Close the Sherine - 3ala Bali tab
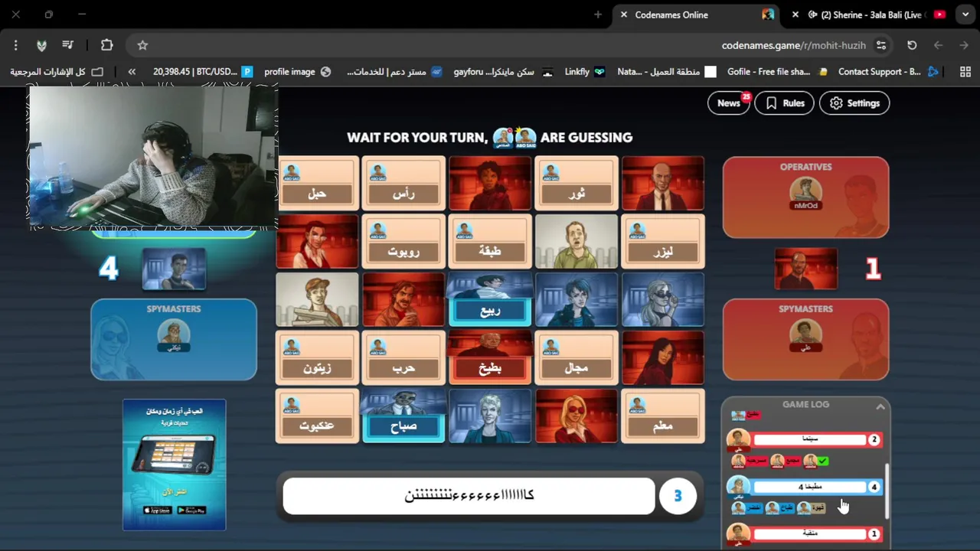 [x=795, y=15]
